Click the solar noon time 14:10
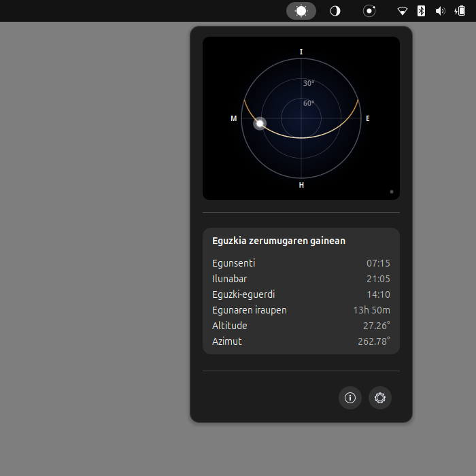Screen dimensions: 476x476 point(378,294)
